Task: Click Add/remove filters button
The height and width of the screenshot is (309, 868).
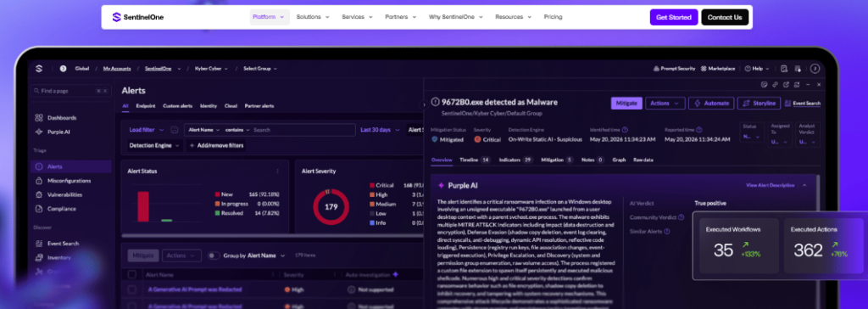Action: tap(216, 145)
